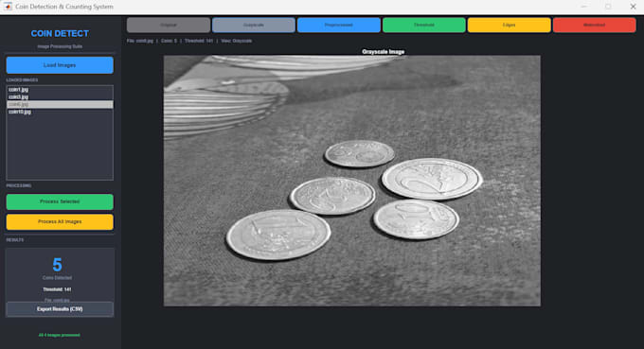644x349 pixels.
Task: Open the red Watershed view
Action: point(595,25)
